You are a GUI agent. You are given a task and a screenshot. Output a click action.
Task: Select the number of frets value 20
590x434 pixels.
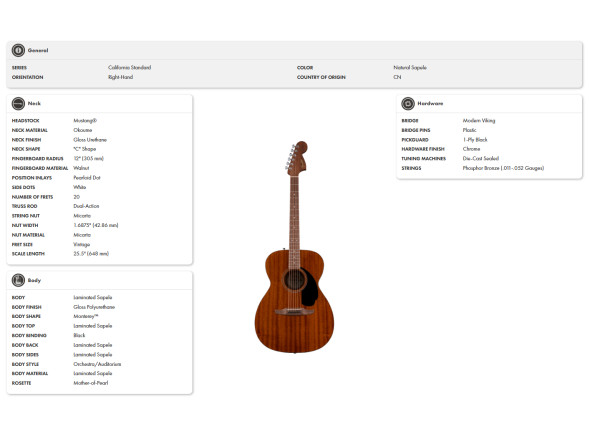point(76,197)
